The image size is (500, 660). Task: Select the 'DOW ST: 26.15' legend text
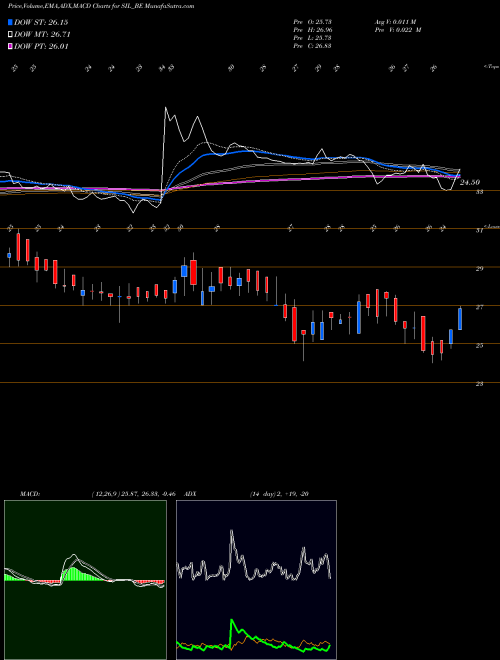click(41, 22)
